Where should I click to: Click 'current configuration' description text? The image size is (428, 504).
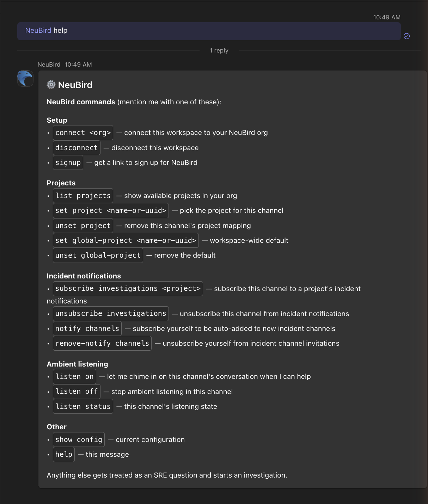[x=150, y=440]
